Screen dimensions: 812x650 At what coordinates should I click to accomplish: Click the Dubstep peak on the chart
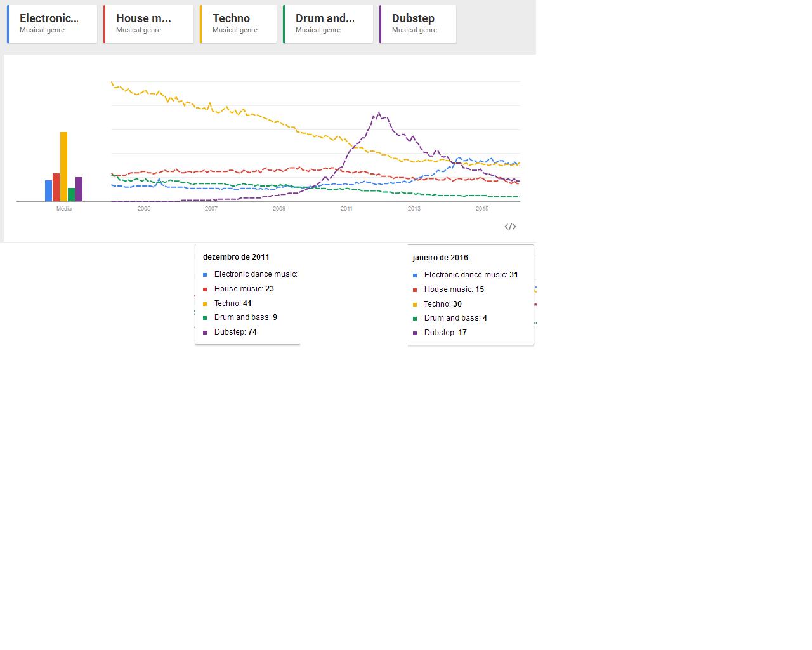click(379, 113)
